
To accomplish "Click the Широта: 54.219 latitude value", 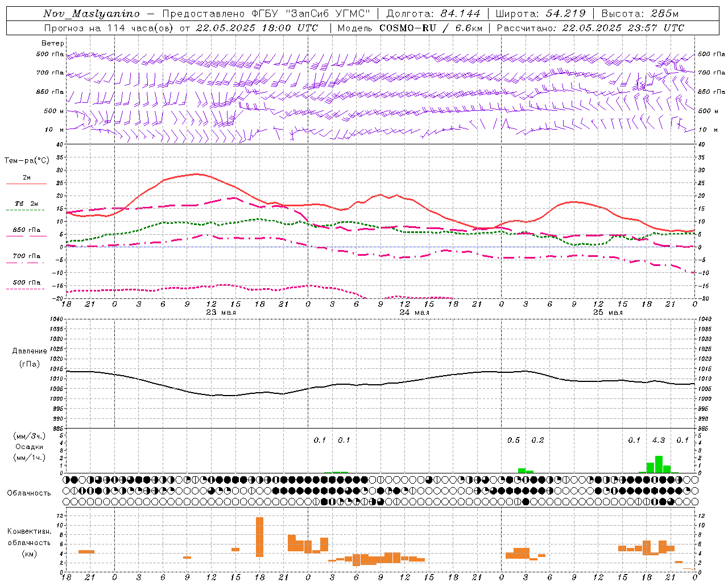I will tap(541, 14).
